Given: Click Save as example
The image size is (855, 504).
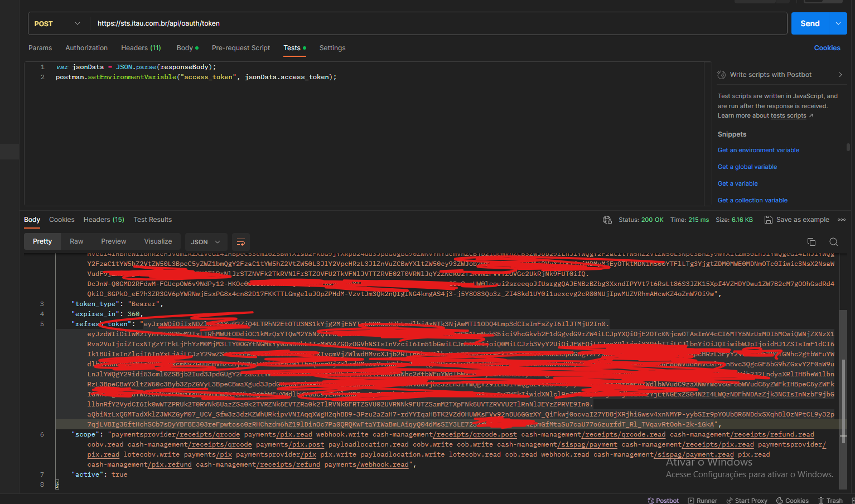Looking at the screenshot, I should (x=796, y=220).
